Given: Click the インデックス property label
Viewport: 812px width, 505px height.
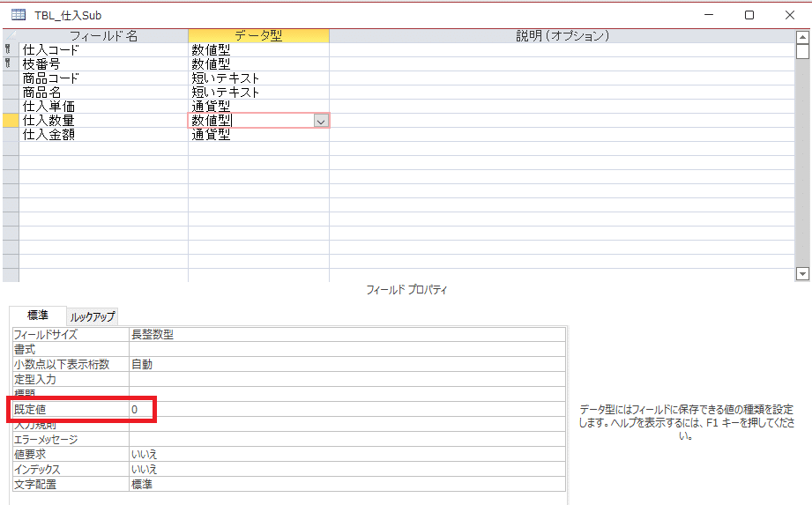Looking at the screenshot, I should 71,469.
